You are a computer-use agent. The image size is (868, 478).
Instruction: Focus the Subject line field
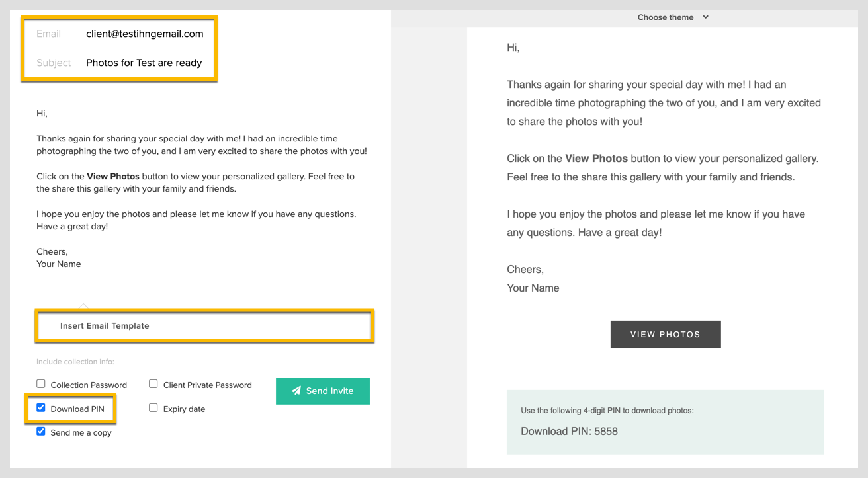tap(144, 63)
